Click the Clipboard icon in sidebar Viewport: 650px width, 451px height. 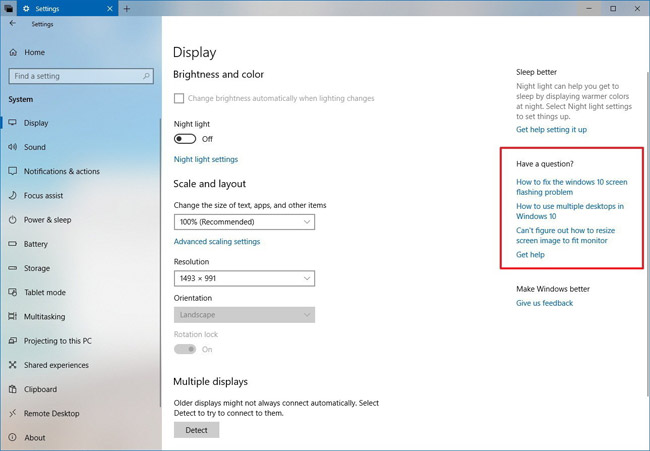(x=13, y=389)
